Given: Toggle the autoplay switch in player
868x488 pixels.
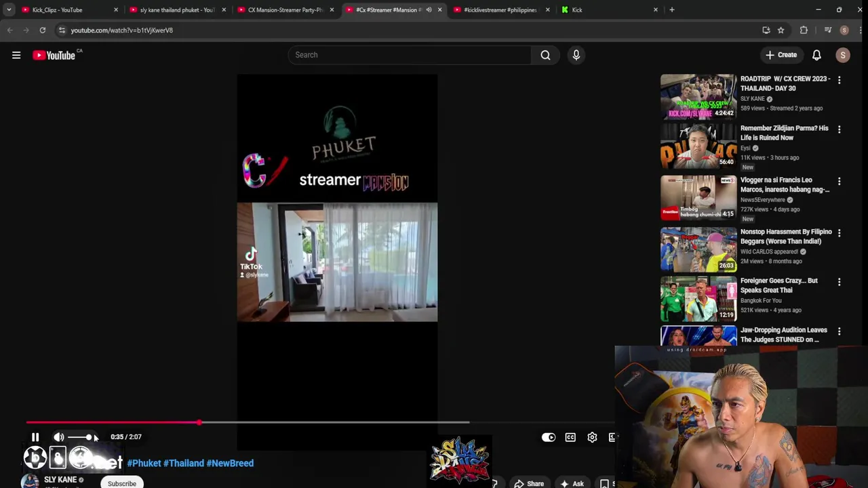Looking at the screenshot, I should [x=549, y=437].
